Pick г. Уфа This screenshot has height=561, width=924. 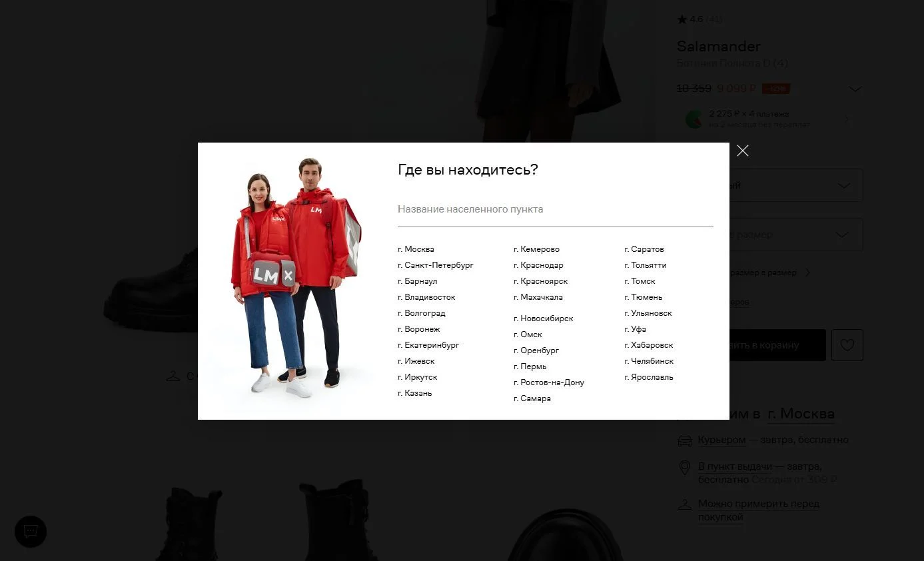click(x=636, y=329)
